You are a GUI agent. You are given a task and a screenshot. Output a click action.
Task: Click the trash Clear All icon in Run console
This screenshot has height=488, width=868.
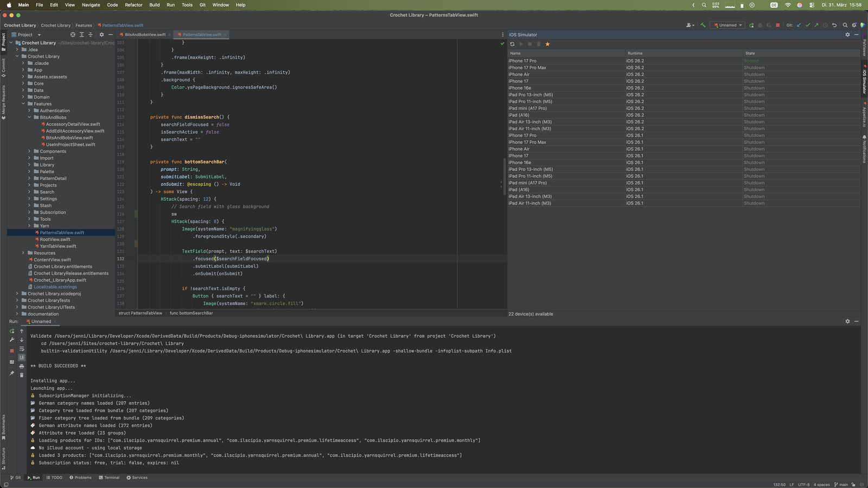pos(22,375)
